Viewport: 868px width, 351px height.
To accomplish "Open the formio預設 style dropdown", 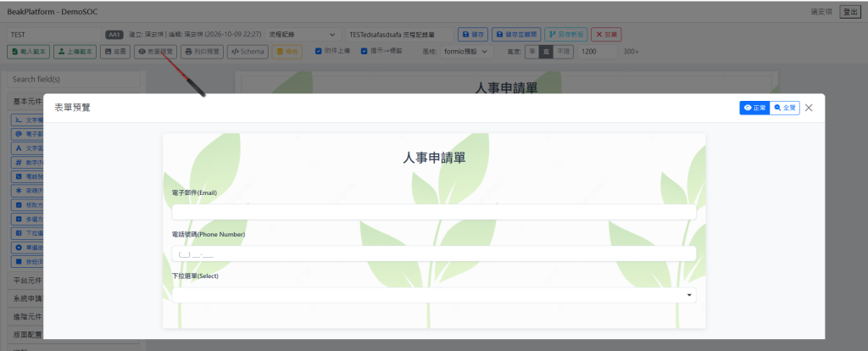I will click(x=467, y=52).
